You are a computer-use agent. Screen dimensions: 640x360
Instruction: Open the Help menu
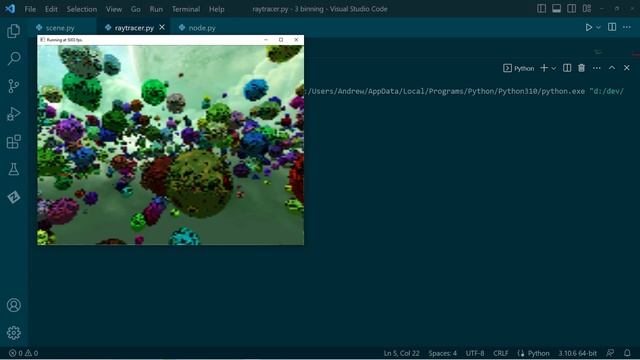coord(216,9)
